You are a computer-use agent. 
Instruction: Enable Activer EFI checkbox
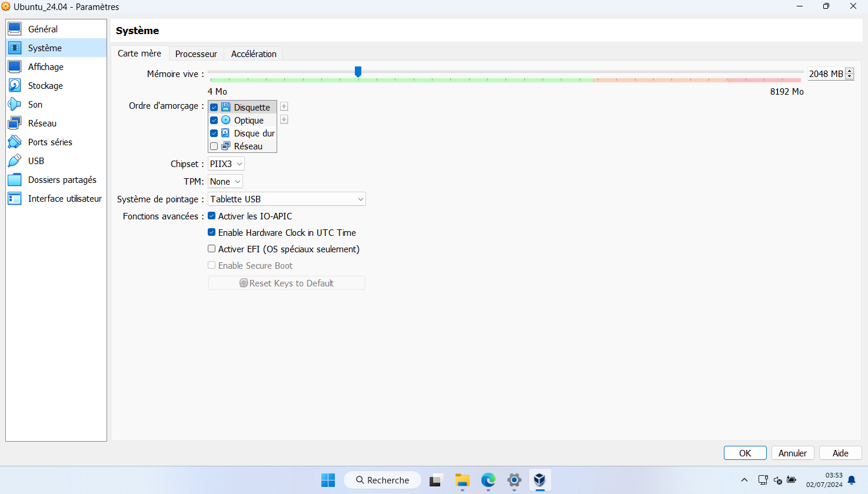[212, 249]
